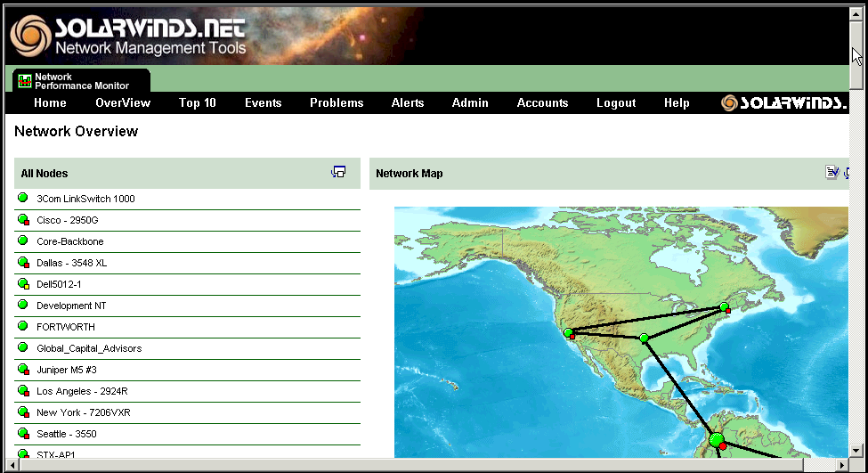
Task: Click status icon for New York - 7206VXR
Action: [x=23, y=412]
